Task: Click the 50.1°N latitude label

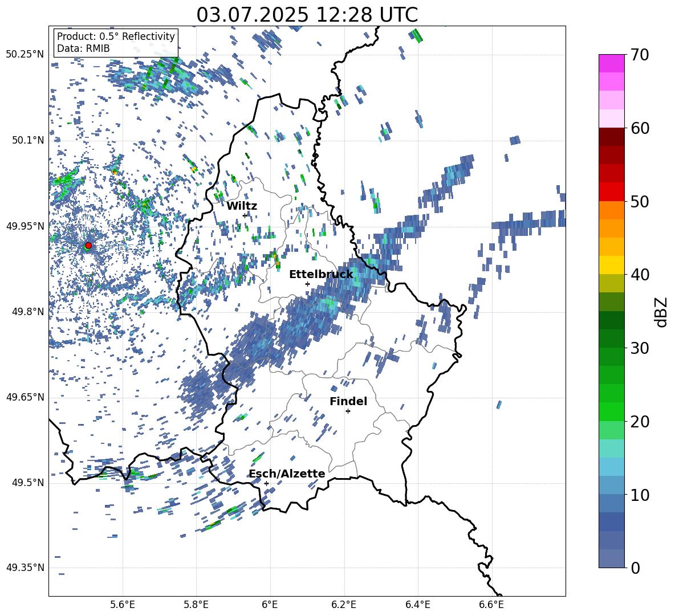Action: click(x=27, y=141)
